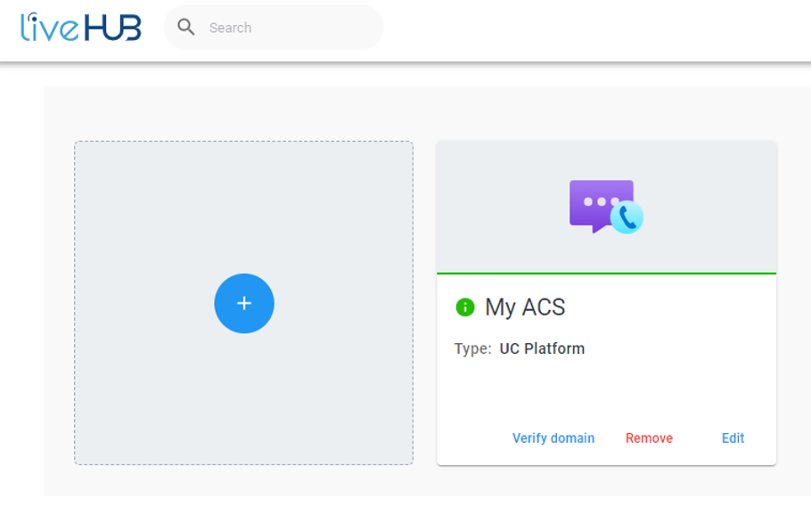Screen dimensions: 811x532
Task: Click the UC Platform type label
Action: coord(542,348)
